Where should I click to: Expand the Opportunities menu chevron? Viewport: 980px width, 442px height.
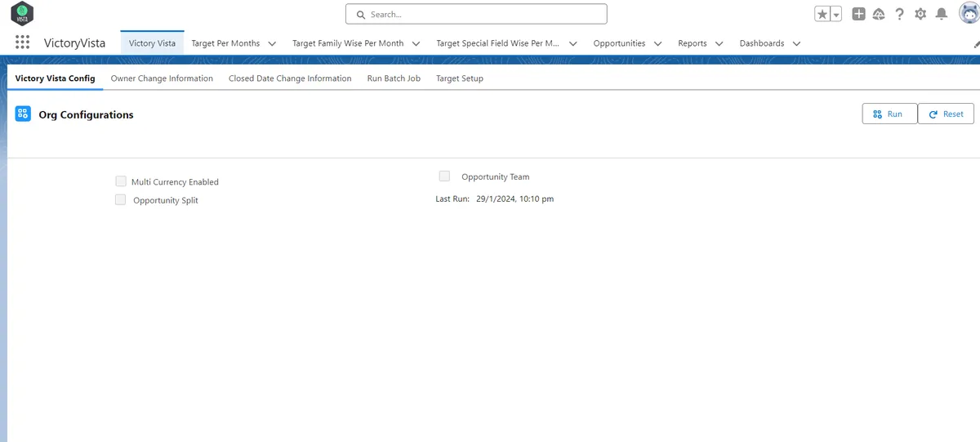tap(658, 43)
